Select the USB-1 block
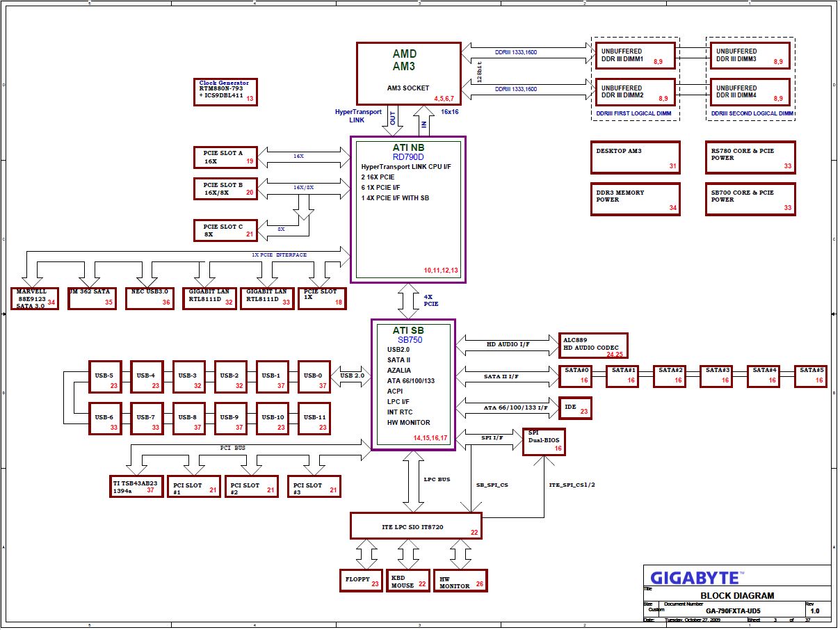The height and width of the screenshot is (630, 840). click(273, 378)
